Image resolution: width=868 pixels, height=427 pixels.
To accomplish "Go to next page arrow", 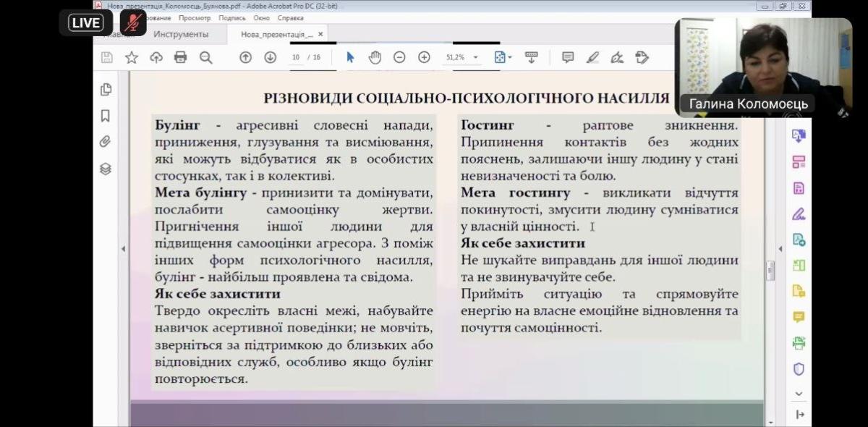I will (270, 57).
